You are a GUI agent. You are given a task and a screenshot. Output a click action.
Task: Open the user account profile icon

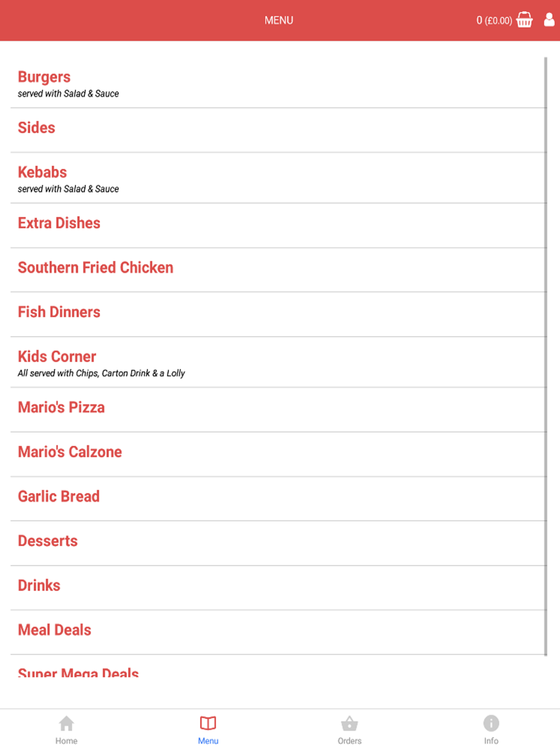(549, 20)
